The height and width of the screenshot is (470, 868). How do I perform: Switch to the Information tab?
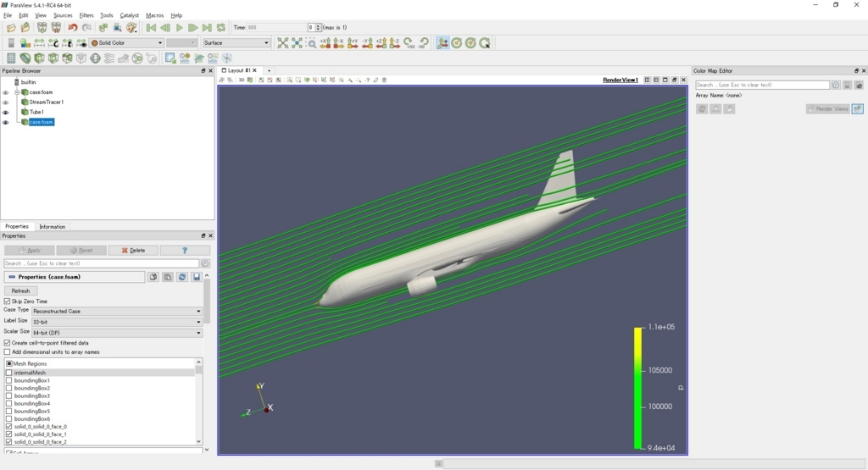pos(52,227)
